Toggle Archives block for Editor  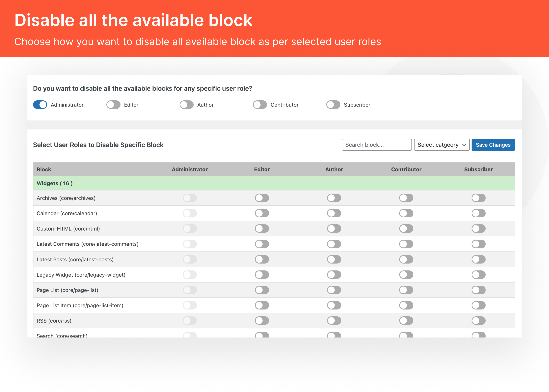(x=262, y=198)
